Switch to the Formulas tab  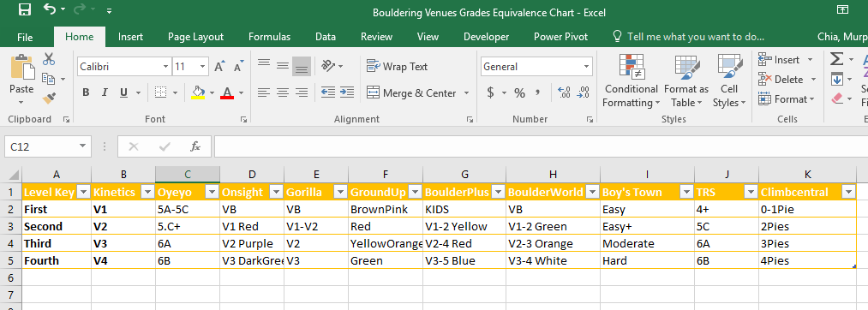pyautogui.click(x=270, y=37)
